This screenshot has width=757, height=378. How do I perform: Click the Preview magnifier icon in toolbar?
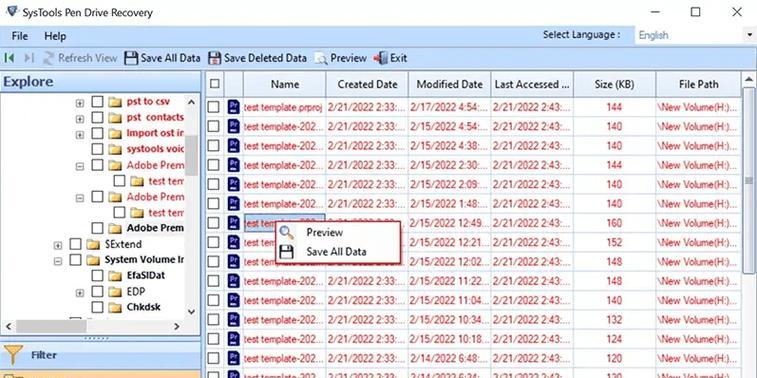321,59
